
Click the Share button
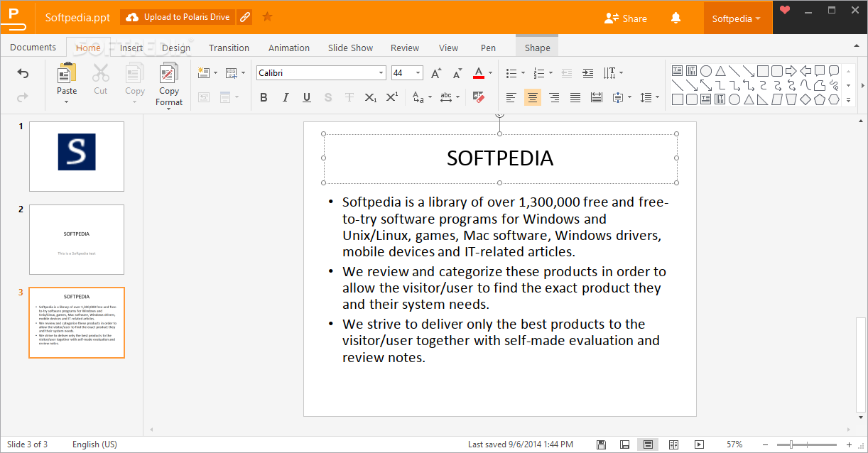point(625,18)
